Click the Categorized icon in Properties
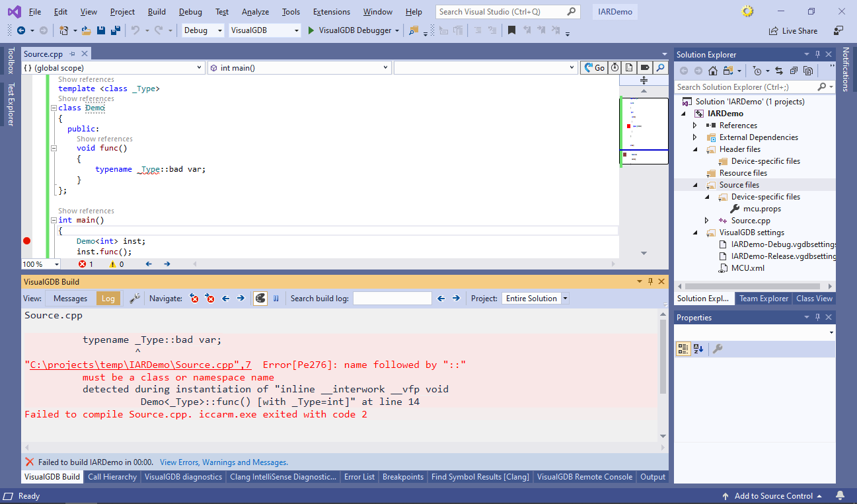 tap(683, 349)
